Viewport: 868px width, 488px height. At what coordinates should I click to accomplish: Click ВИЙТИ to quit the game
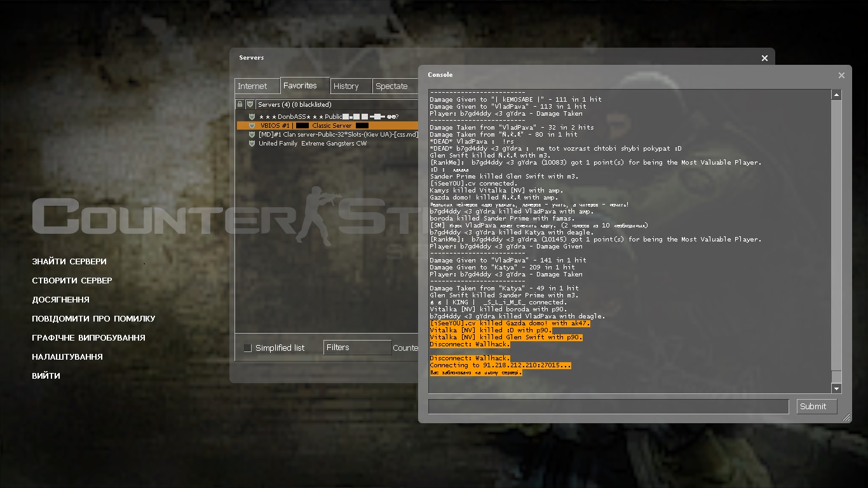click(x=46, y=376)
